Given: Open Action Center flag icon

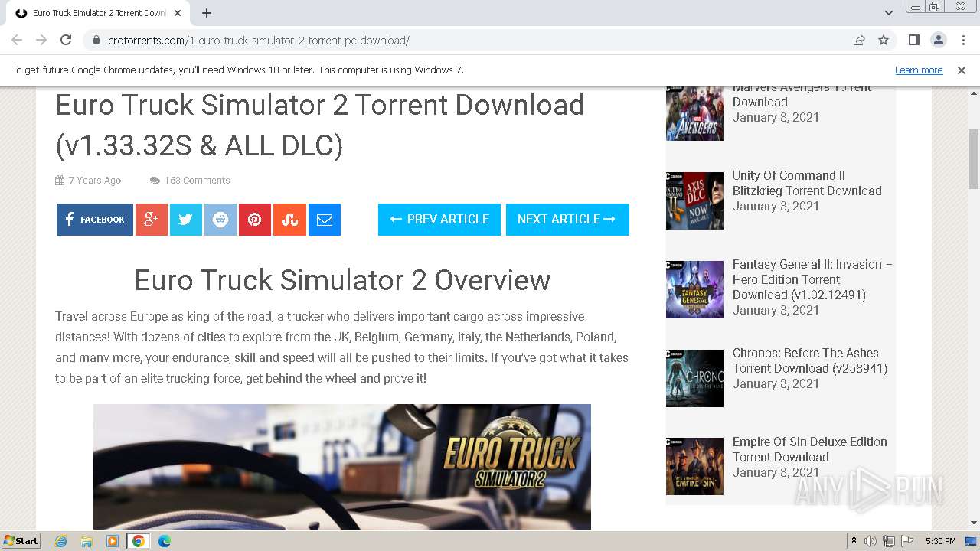Looking at the screenshot, I should [x=907, y=541].
